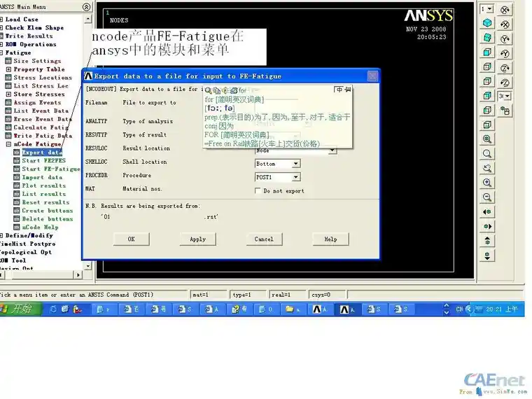Activate the Box Zoom magnifier icon

pos(487,154)
